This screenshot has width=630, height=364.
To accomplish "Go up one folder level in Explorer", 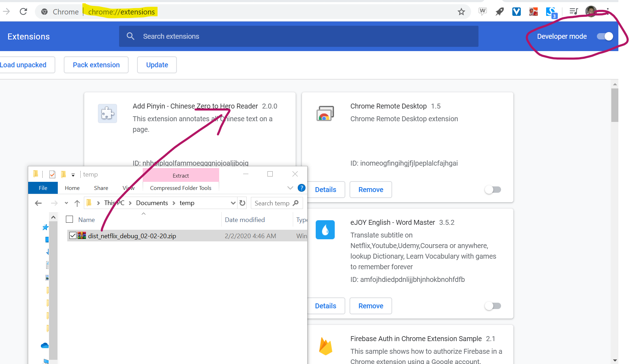I will (77, 203).
